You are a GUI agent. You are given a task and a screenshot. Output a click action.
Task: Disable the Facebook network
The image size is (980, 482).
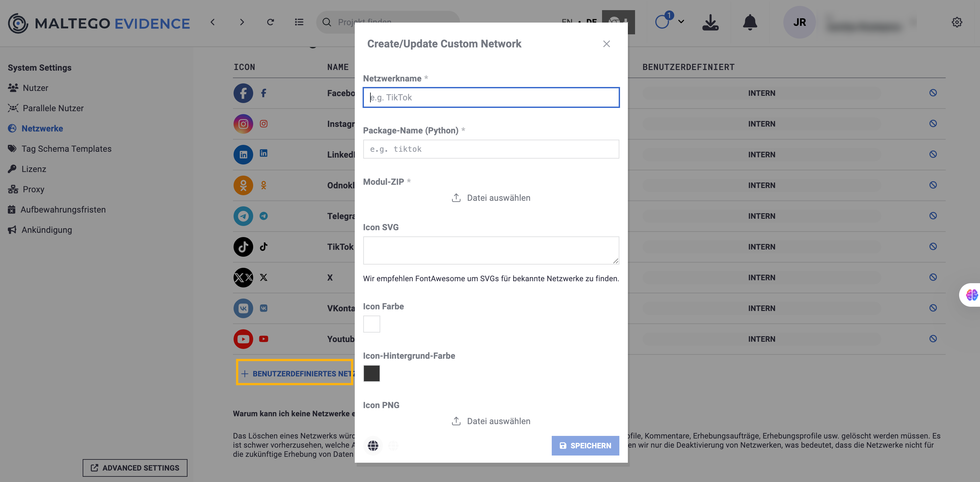coord(933,93)
